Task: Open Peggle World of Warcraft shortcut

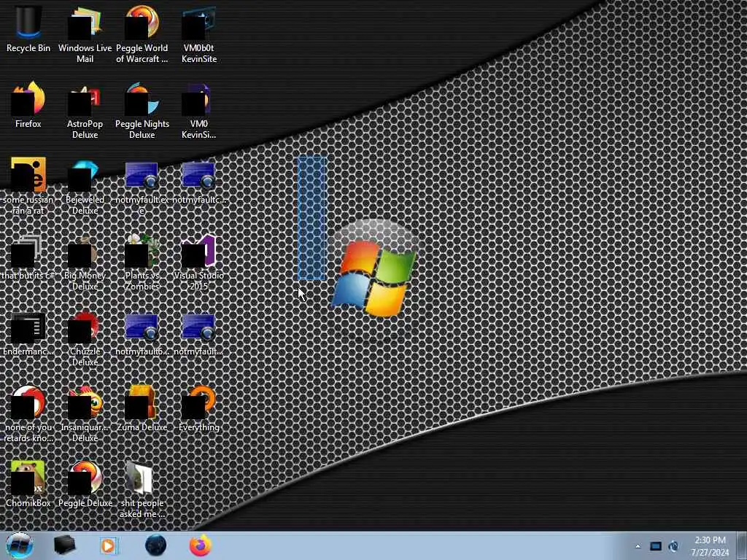Action: click(142, 34)
